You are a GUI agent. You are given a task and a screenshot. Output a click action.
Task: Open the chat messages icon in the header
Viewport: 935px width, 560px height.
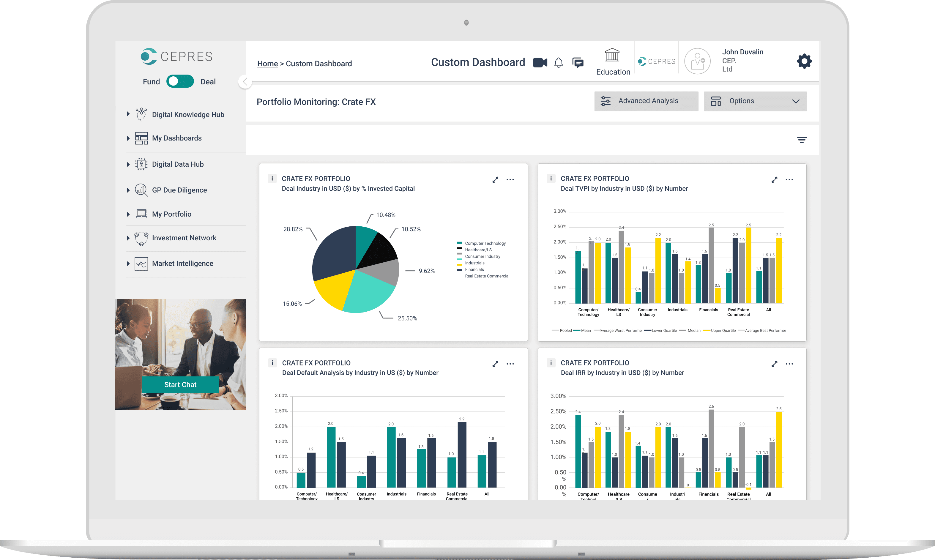coord(578,62)
